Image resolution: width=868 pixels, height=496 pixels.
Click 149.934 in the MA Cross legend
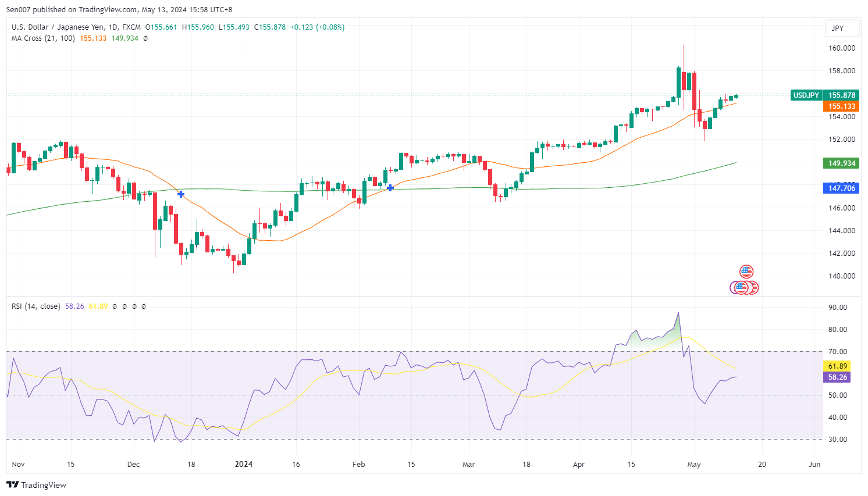coord(125,38)
